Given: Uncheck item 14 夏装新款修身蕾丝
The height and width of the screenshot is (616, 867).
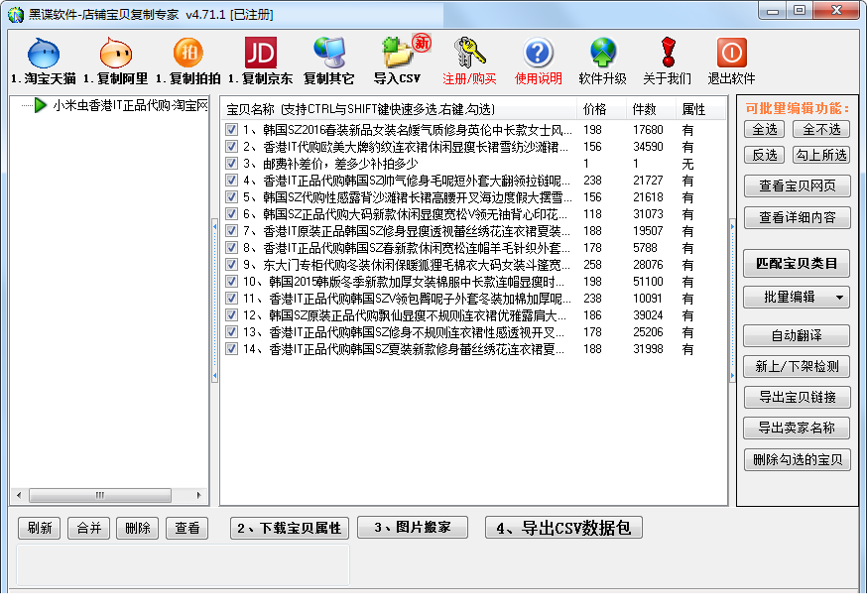Looking at the screenshot, I should point(232,349).
